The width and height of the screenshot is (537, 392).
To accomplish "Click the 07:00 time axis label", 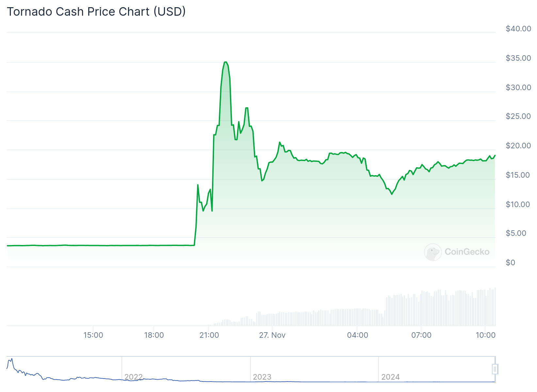I will pyautogui.click(x=421, y=335).
